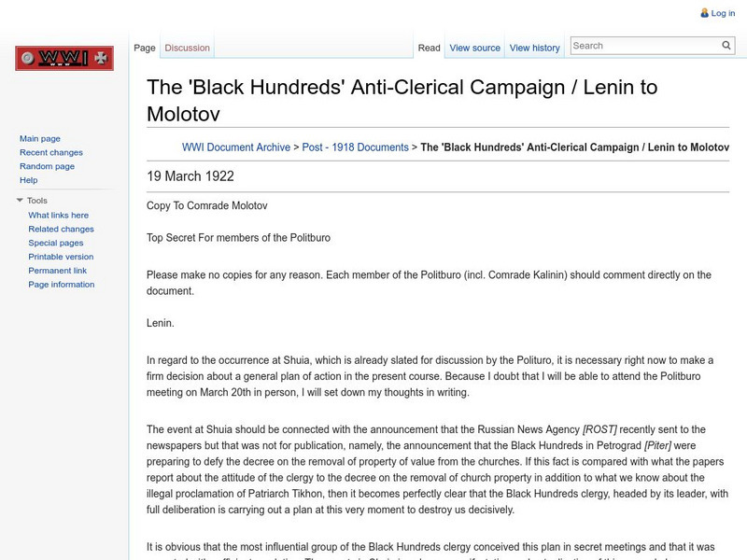Viewport: 747px width, 560px height.
Task: Click View source to inspect the wikitext
Action: coord(474,48)
